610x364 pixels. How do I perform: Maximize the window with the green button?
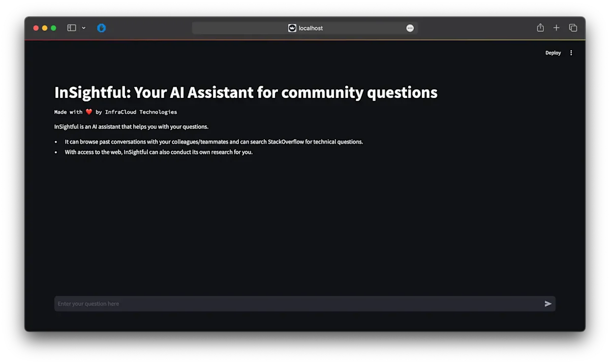(53, 28)
